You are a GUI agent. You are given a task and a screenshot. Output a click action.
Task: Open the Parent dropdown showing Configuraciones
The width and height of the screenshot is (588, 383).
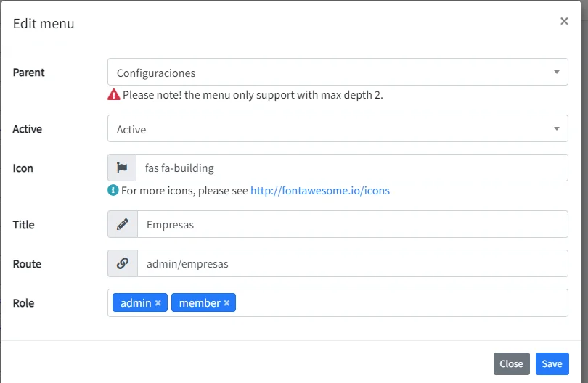coord(338,72)
